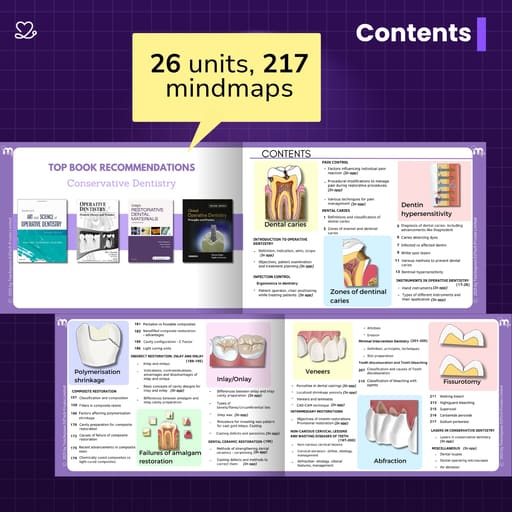Click 'NON-CARIOUS CERVICAL LESIONS' heading
The image size is (512, 512).
pyautogui.click(x=318, y=431)
